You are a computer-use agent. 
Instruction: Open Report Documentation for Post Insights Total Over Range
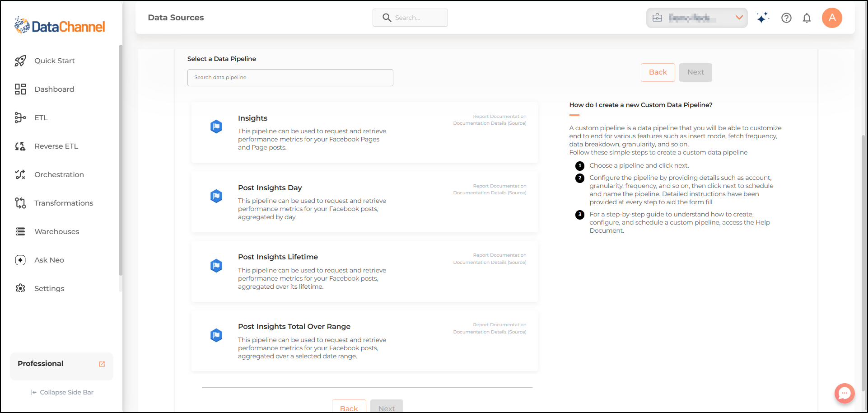pyautogui.click(x=499, y=324)
